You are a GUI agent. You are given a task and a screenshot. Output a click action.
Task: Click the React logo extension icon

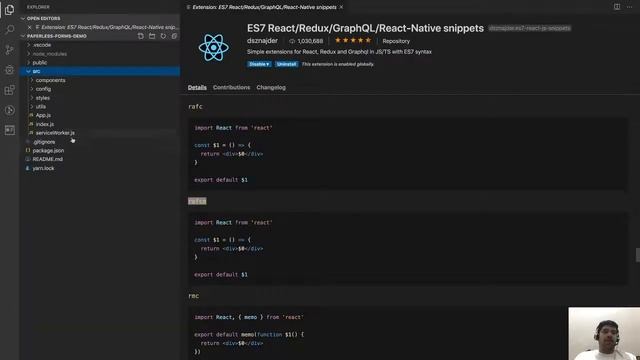click(x=213, y=48)
